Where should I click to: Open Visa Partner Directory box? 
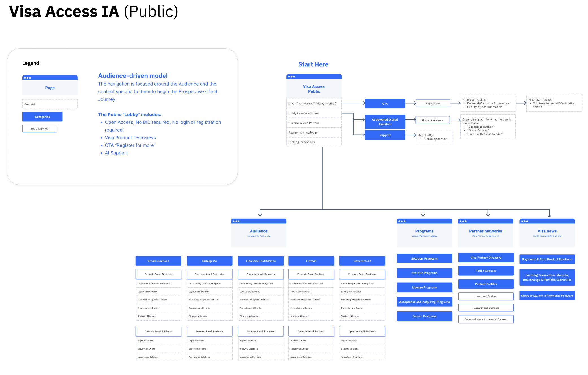(x=486, y=258)
